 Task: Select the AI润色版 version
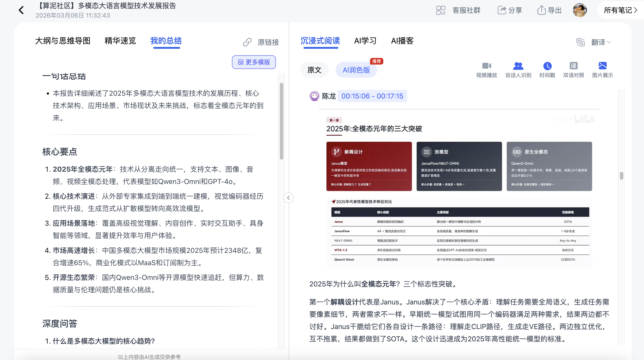pyautogui.click(x=356, y=70)
